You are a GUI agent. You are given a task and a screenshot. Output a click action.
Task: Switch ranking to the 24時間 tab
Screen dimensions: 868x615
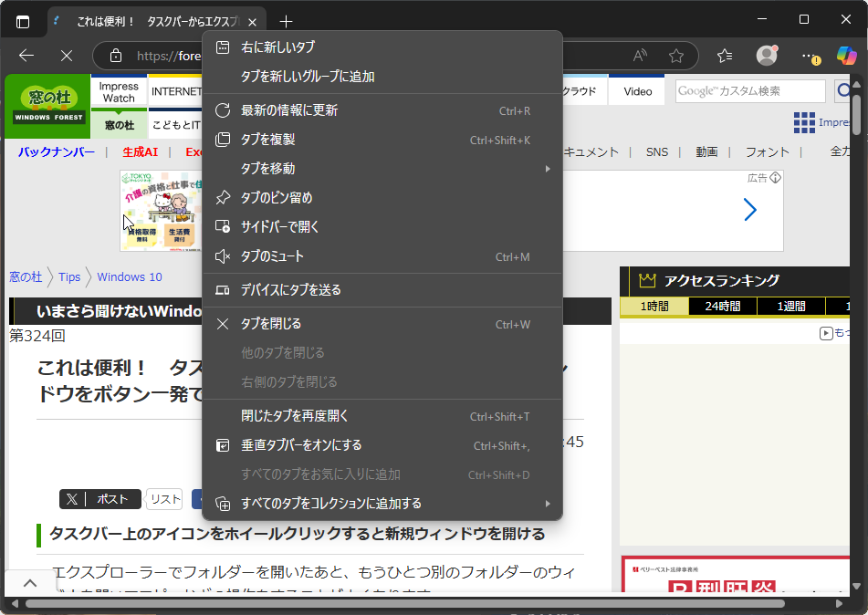tap(722, 308)
